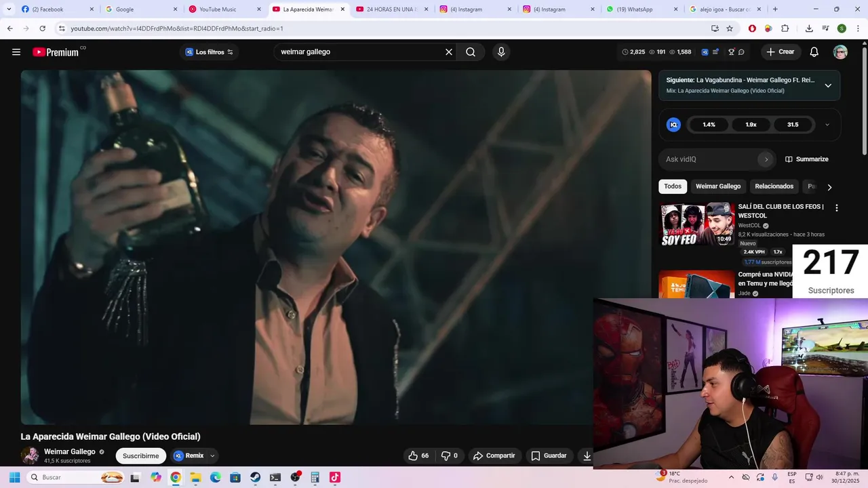Click the vidIQ logo in the stats bar
Viewport: 868px width, 488px height.
[705, 52]
